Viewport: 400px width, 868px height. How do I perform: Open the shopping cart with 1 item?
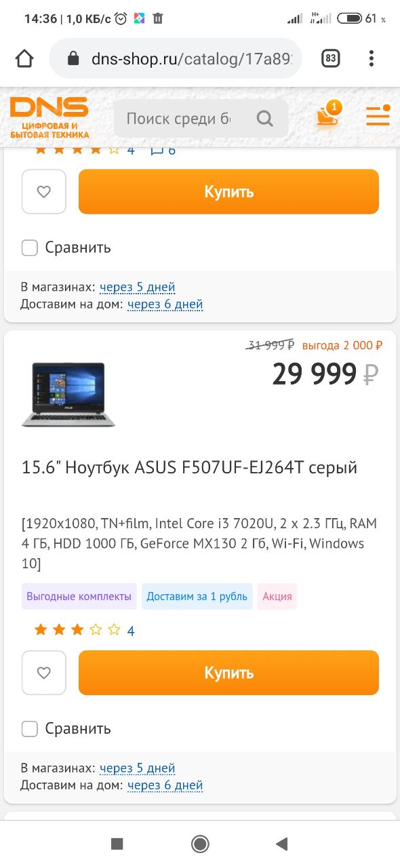[328, 116]
